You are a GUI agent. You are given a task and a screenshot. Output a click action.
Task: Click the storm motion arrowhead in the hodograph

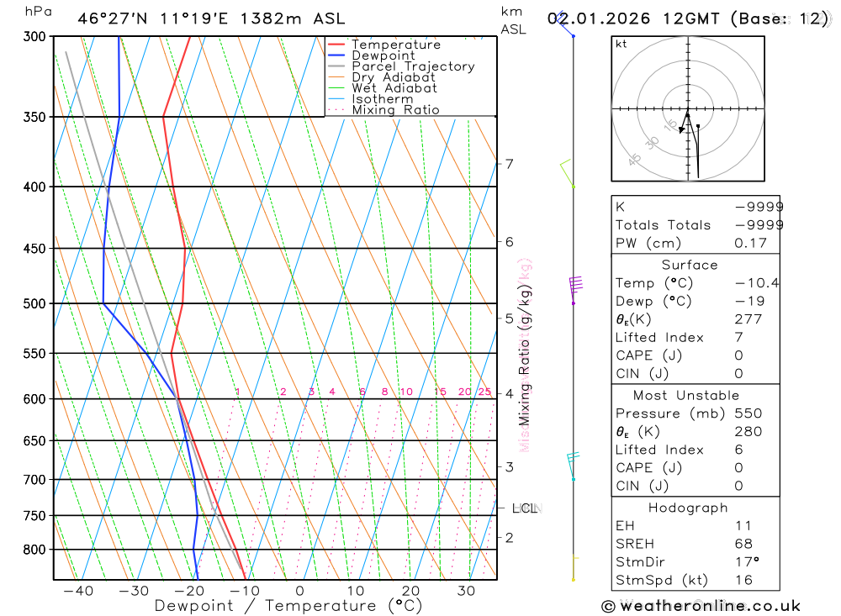(x=682, y=129)
